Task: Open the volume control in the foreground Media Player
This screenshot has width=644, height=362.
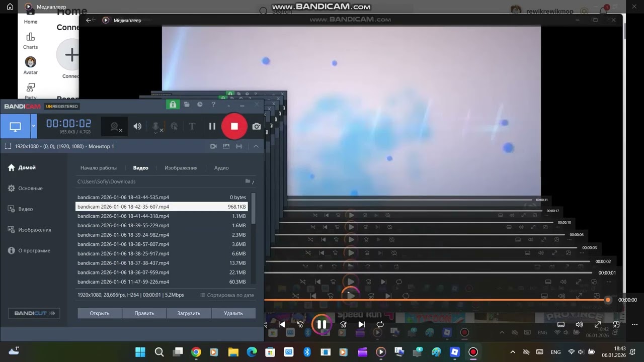Action: point(579,325)
